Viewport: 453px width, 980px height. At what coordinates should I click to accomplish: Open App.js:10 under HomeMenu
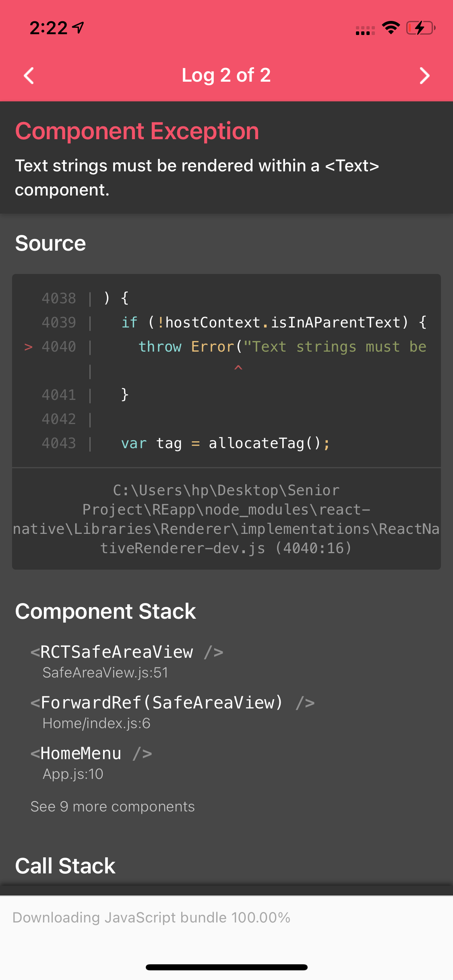point(72,773)
